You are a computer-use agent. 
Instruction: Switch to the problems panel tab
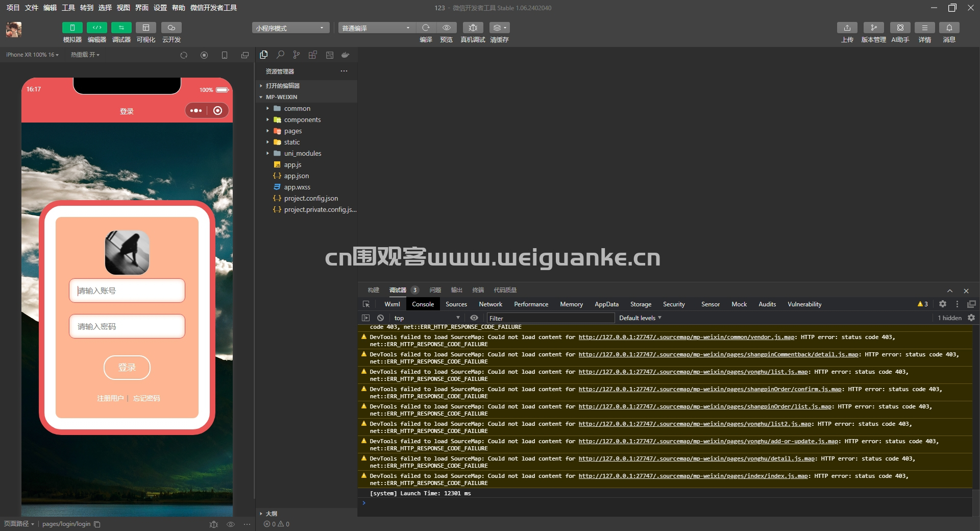(435, 290)
